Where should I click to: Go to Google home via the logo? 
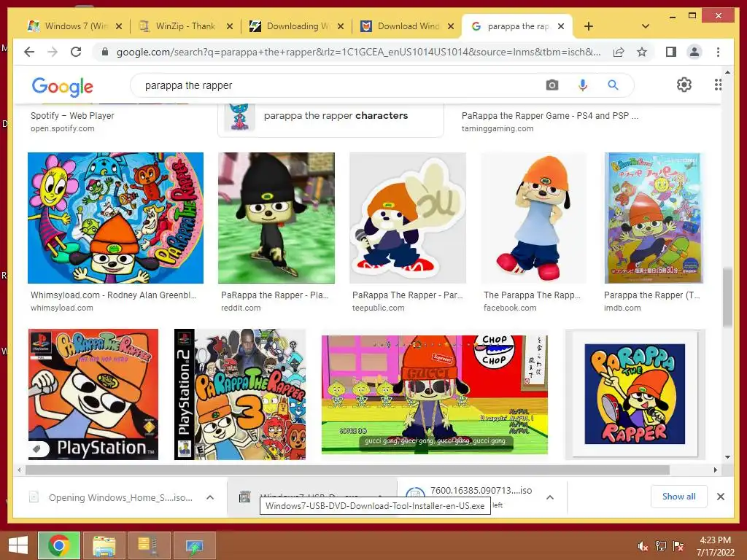tap(63, 87)
